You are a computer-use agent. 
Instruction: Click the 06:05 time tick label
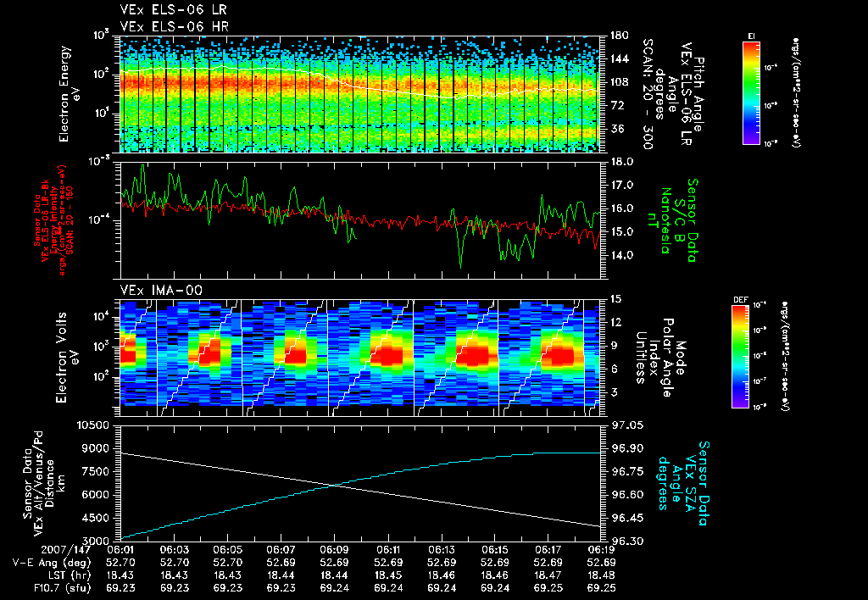227,550
